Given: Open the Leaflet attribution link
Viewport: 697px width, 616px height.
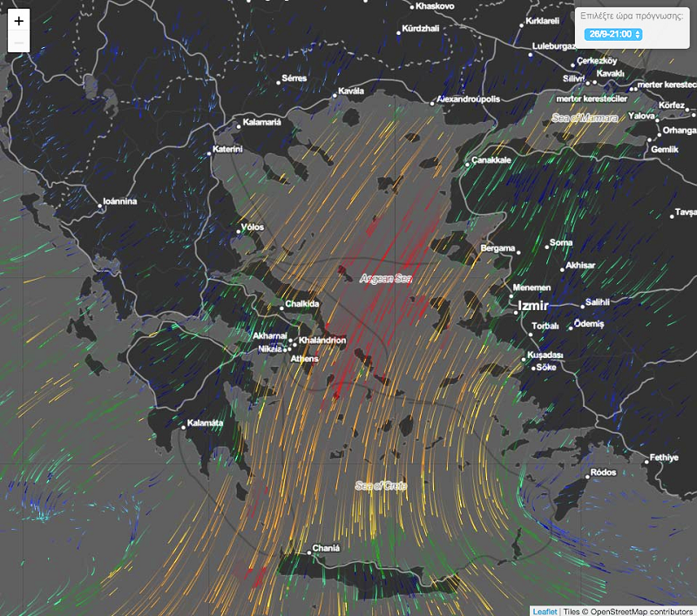Looking at the screenshot, I should (x=545, y=611).
